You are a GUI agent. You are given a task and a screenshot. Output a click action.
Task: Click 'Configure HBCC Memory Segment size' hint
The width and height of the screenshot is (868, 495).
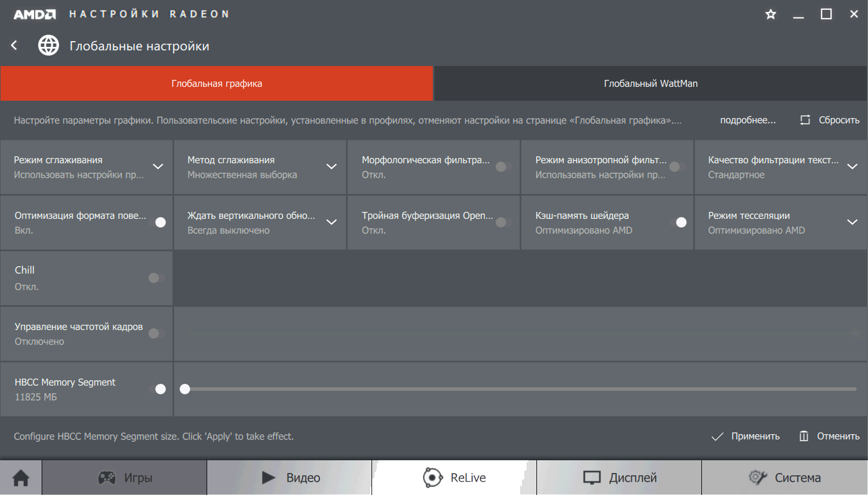(153, 436)
